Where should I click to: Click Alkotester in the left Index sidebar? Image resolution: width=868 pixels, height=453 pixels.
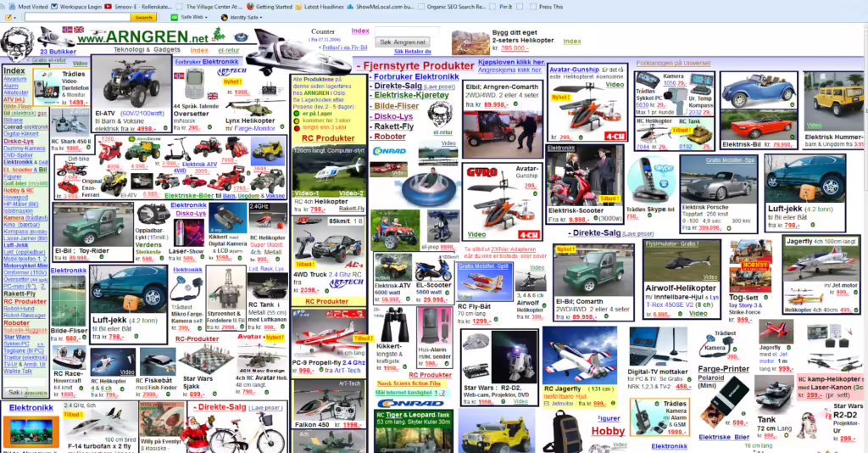click(16, 93)
